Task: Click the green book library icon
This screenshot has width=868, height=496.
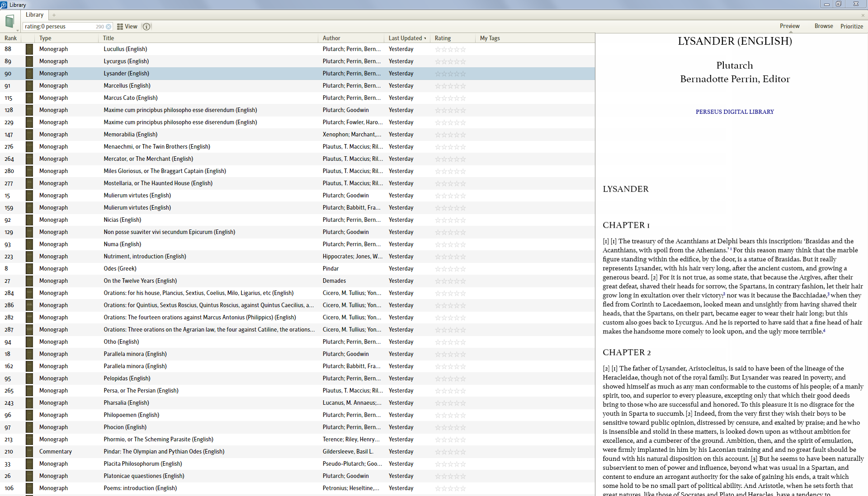Action: (x=9, y=21)
